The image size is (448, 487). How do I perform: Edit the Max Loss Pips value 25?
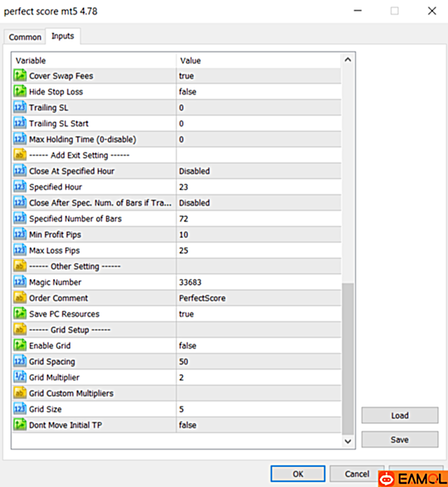(x=259, y=250)
